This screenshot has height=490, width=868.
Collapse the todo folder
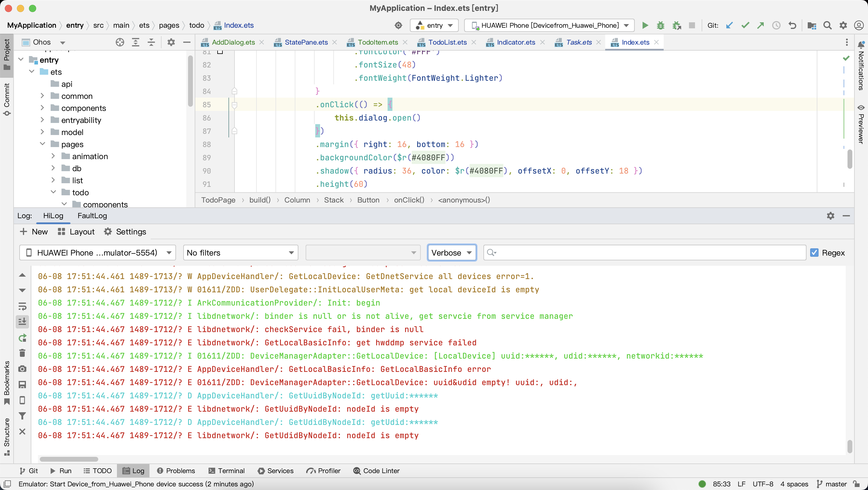click(x=53, y=192)
